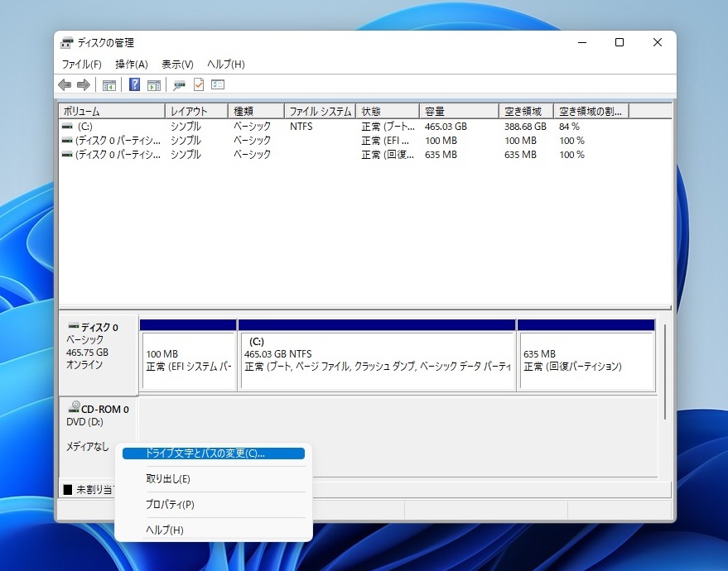
Task: Open the ファイル(F) menu
Action: [81, 64]
